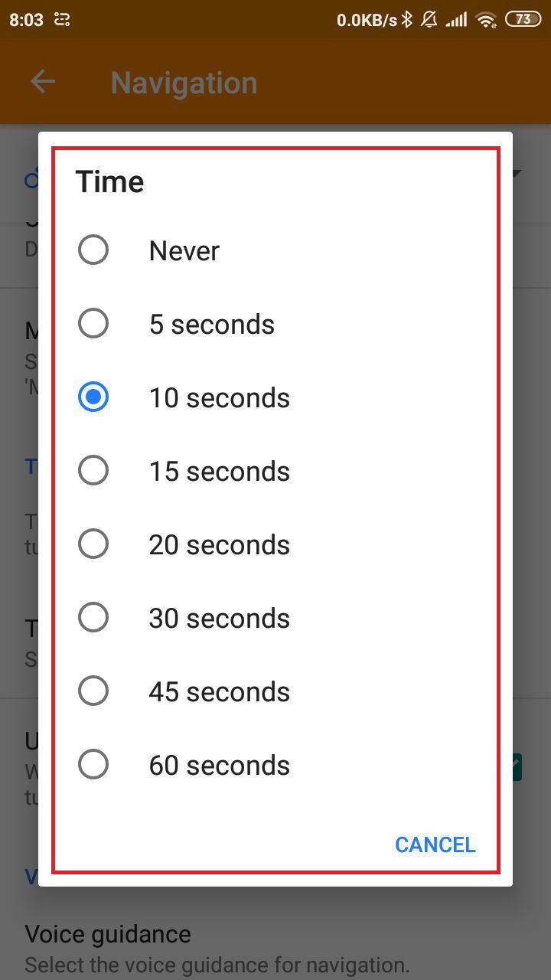Screen dimensions: 551x980
Task: Choose the 30 seconds option
Action: coord(93,618)
